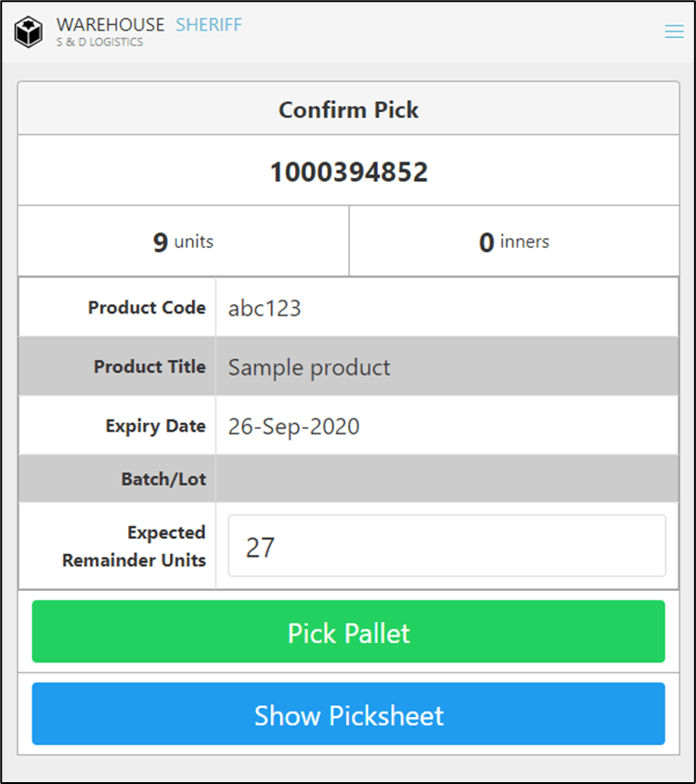Click the Confirm Pick header
Screen dimensions: 696x784
pyautogui.click(x=348, y=109)
